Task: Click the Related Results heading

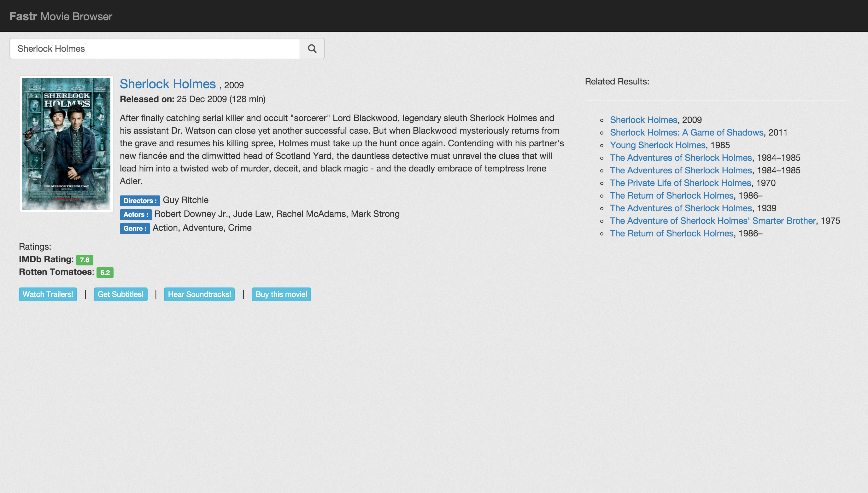Action: (x=617, y=81)
